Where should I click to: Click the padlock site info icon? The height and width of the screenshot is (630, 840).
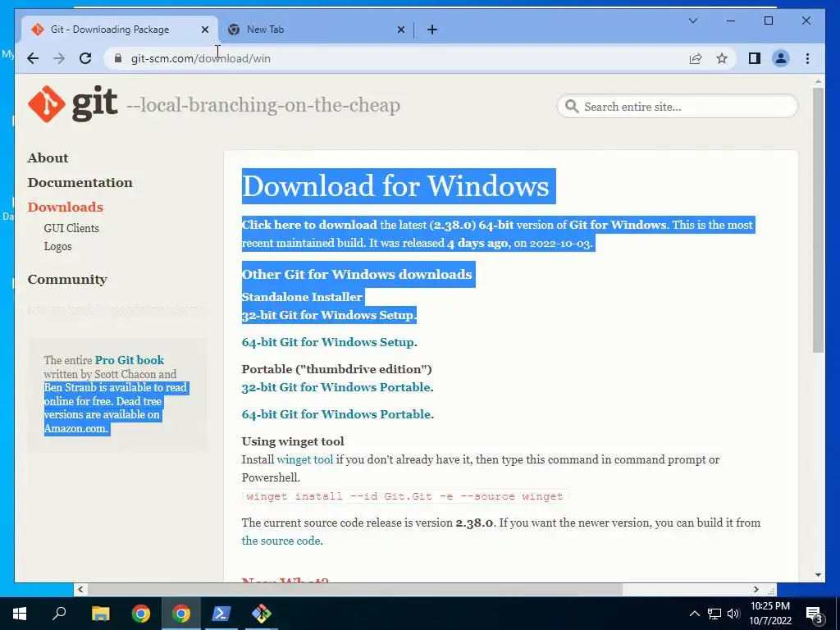click(118, 58)
